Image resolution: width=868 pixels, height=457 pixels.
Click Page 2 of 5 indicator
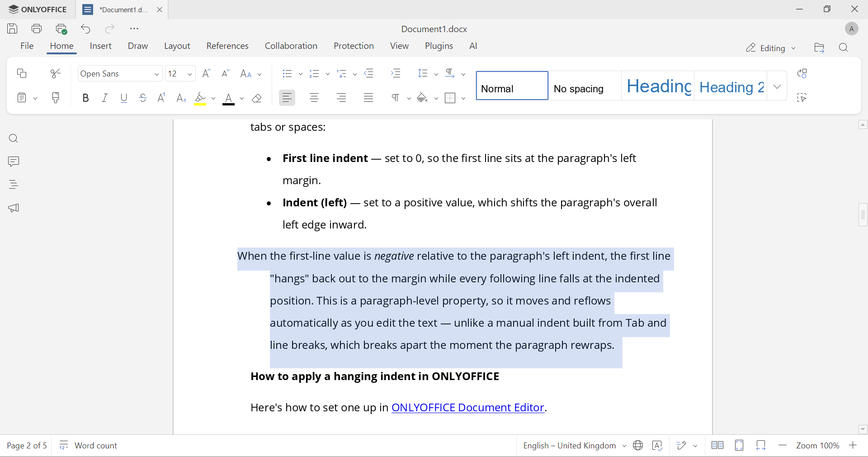click(x=27, y=446)
